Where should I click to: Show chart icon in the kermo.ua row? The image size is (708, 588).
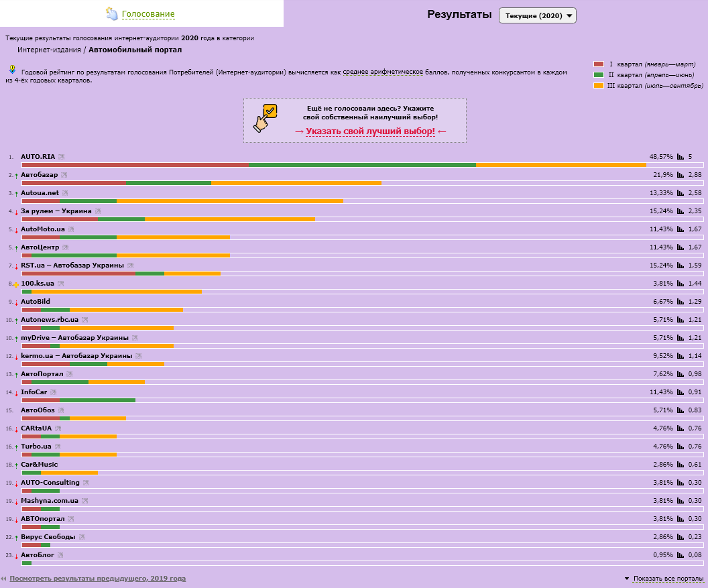(681, 356)
